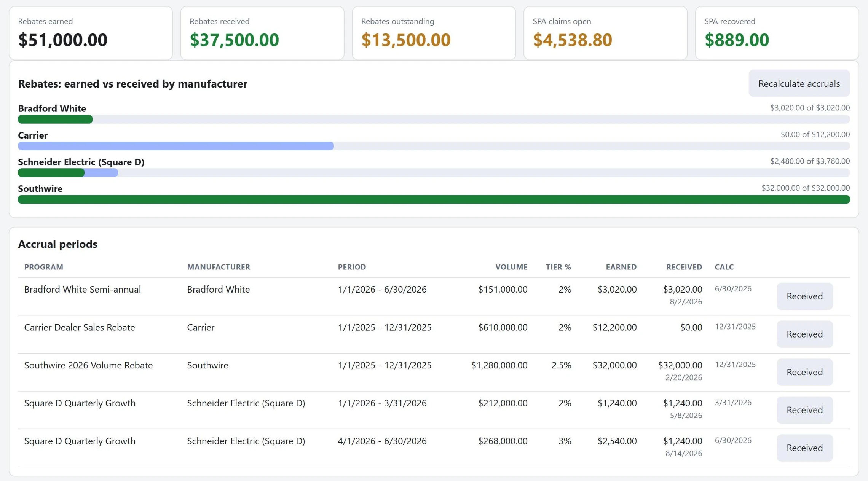Screen dimensions: 868x481
Task: Click the PROGRAM column header
Action: click(x=44, y=267)
